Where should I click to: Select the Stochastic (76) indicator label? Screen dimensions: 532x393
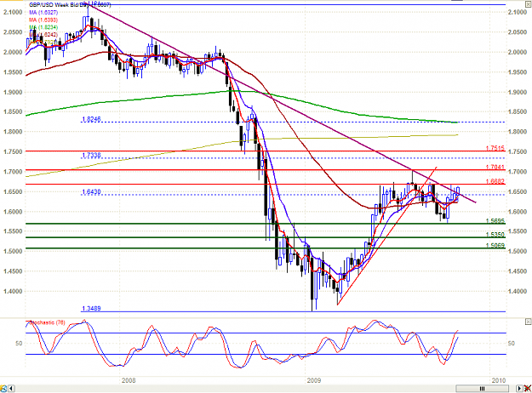point(46,322)
